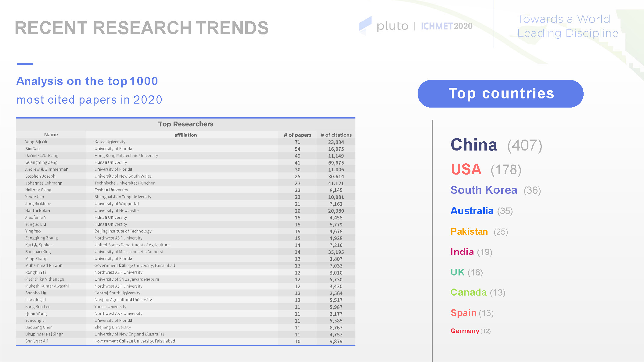This screenshot has width=644, height=362.
Task: Click Towards a World Leading Discipline text
Action: tap(567, 26)
